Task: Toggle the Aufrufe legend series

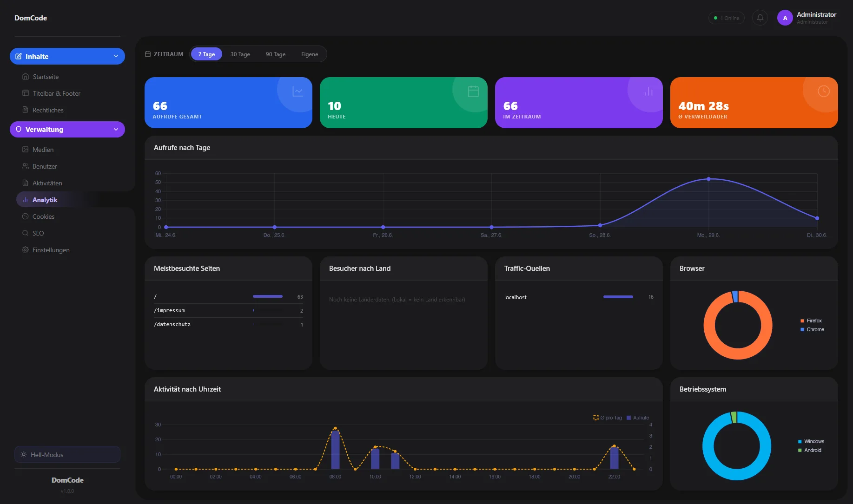Action: tap(638, 418)
